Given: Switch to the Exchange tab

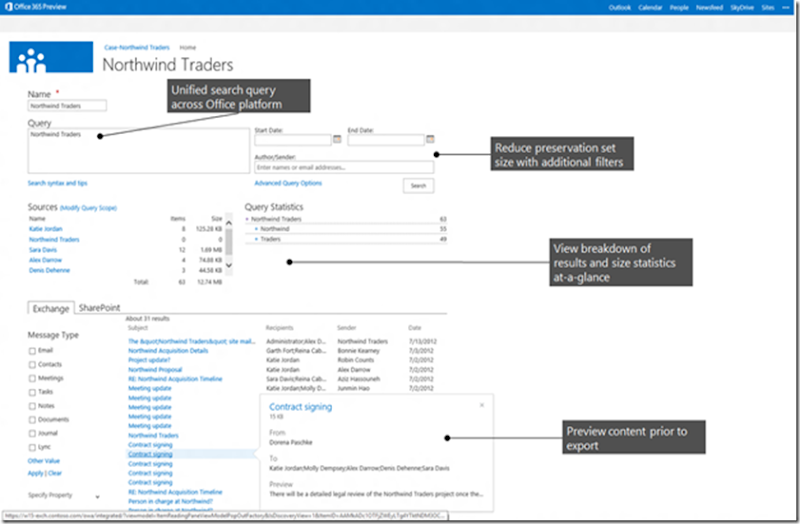Looking at the screenshot, I should (x=51, y=309).
